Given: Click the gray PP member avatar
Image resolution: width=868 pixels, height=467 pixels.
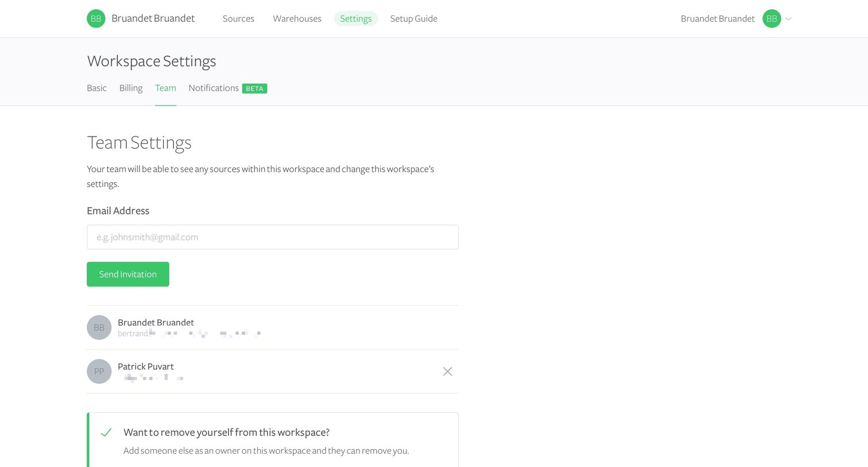Looking at the screenshot, I should tap(99, 371).
